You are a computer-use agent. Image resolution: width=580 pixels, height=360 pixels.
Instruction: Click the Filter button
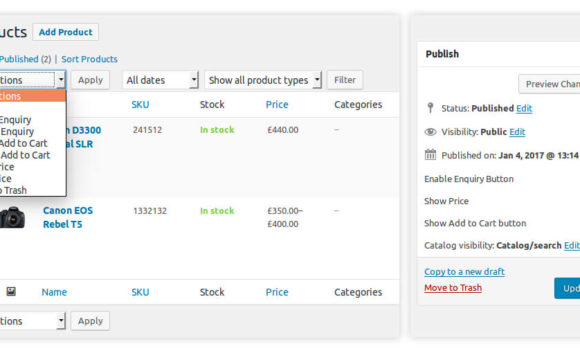345,80
